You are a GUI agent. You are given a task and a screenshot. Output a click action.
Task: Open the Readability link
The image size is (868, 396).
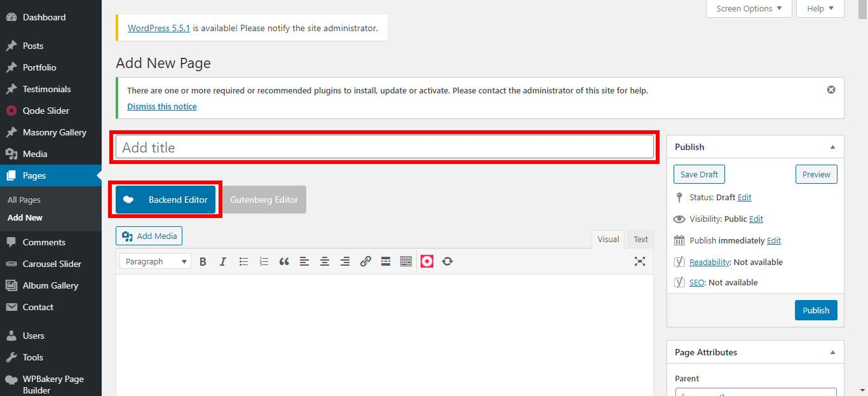click(x=709, y=262)
